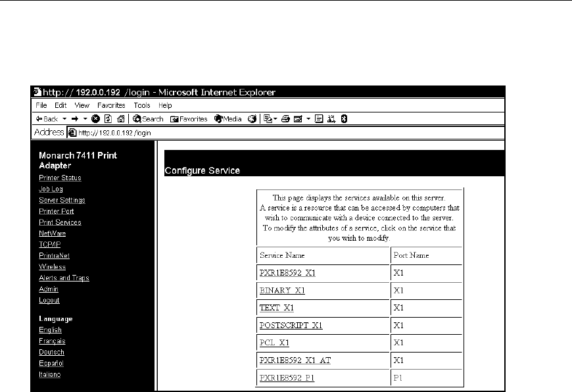Open the PXR1E8592_X1_AT service link
Viewport: 572px width, 392px height.
(295, 360)
